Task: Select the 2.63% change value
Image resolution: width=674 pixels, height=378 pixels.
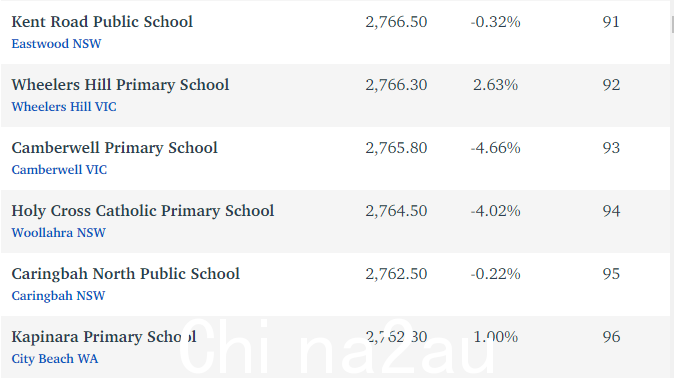Action: point(496,85)
